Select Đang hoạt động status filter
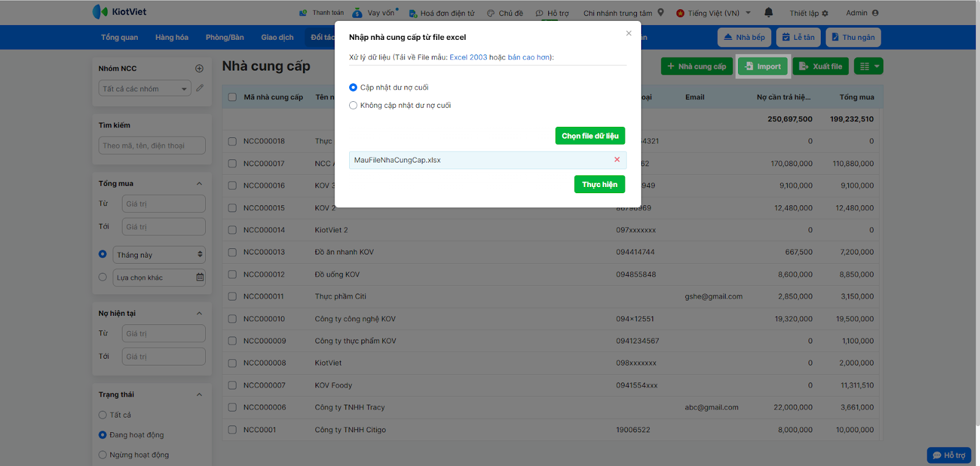 (102, 435)
